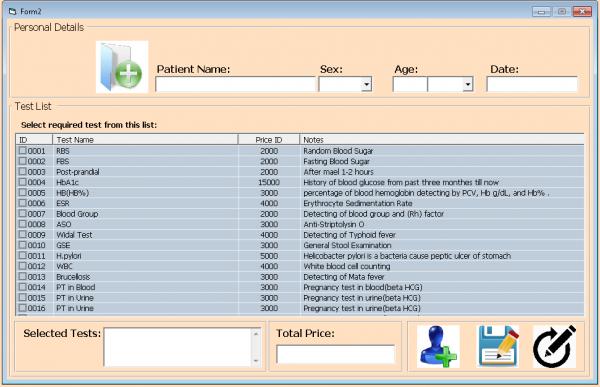
Task: Click Selected Tests scrollbar up arrow
Action: (x=256, y=333)
